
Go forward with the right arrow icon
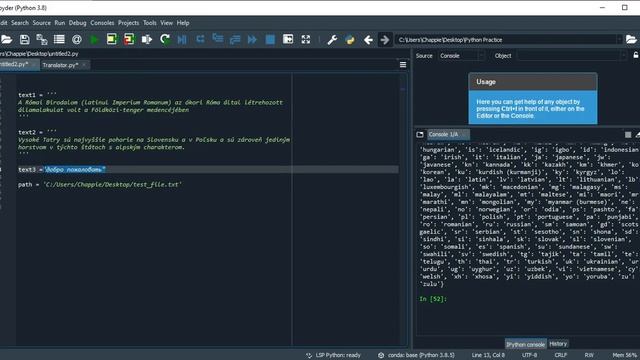(385, 40)
